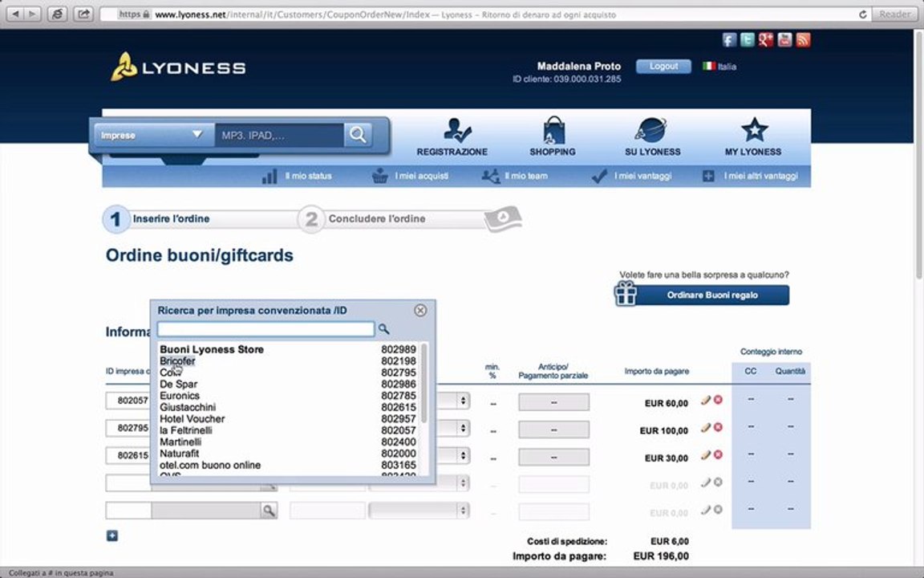The image size is (924, 578).
Task: Go to I miei altri vantaggi
Action: pyautogui.click(x=760, y=176)
